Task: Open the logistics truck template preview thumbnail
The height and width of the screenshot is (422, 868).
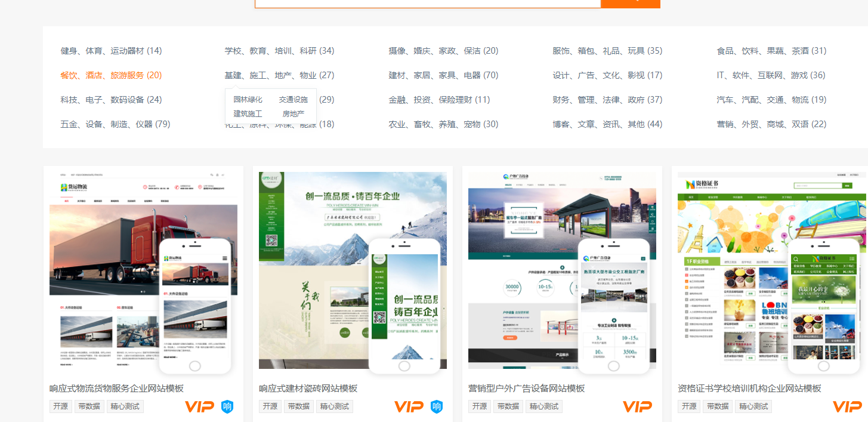Action: coord(143,270)
